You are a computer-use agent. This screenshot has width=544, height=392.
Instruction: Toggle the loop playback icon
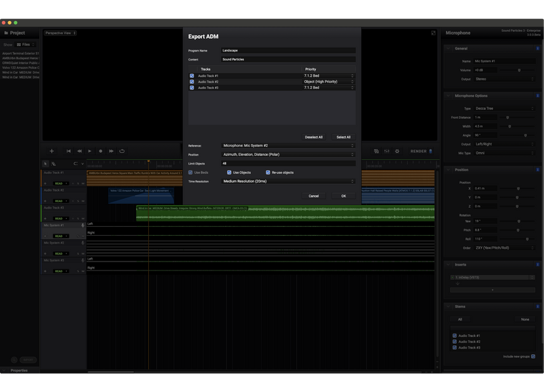pos(122,151)
